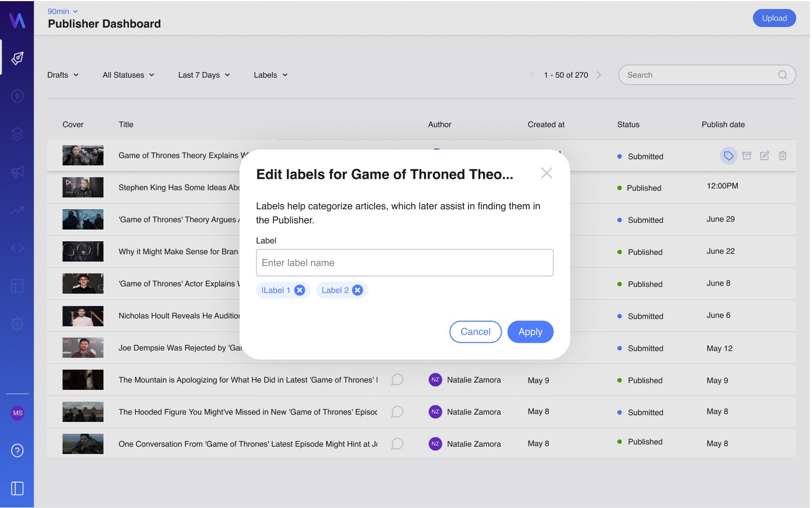Open 'The Hooded Figure You Might've Missed' title

pos(248,412)
